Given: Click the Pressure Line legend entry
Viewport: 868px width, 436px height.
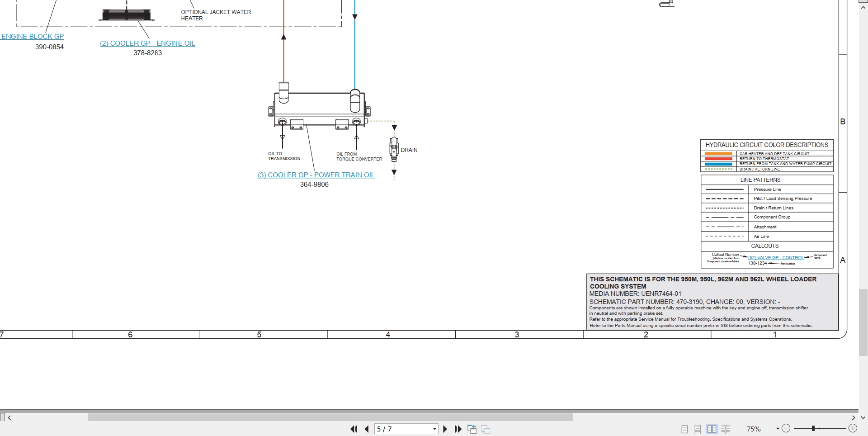Looking at the screenshot, I should (x=767, y=190).
